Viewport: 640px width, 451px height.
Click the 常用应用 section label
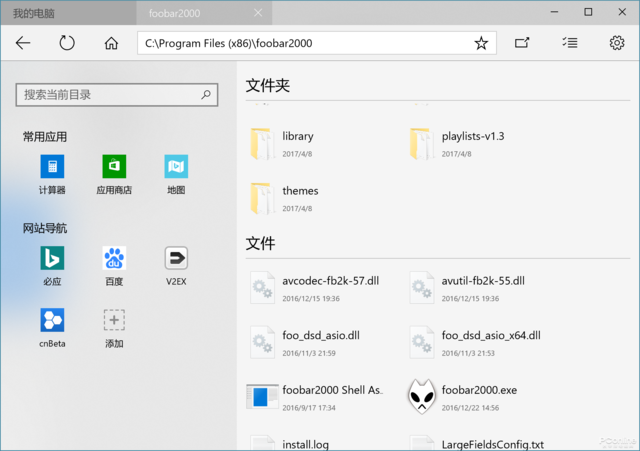45,137
